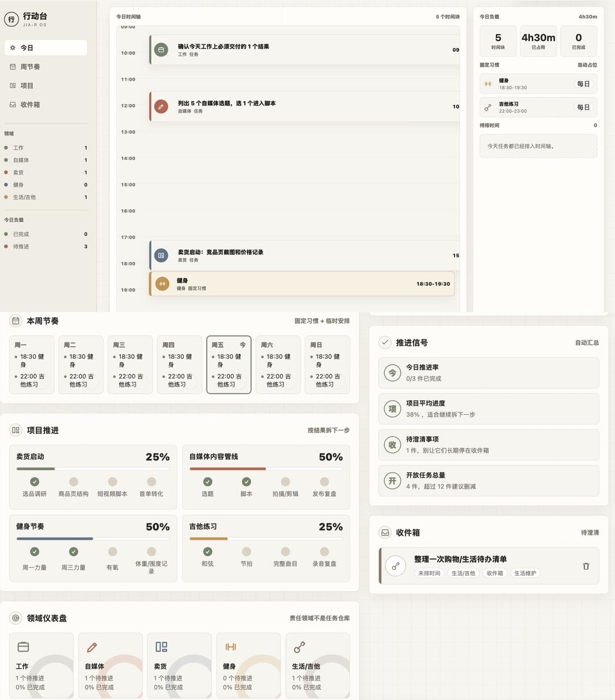Go to 项目 in the sidebar navigation
The height and width of the screenshot is (700, 615).
click(x=46, y=85)
